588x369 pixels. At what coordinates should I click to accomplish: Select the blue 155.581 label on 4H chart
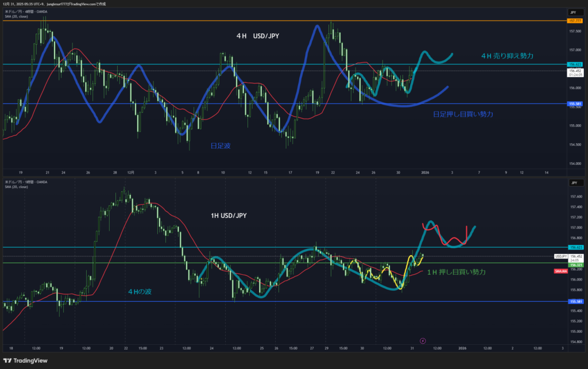click(574, 104)
